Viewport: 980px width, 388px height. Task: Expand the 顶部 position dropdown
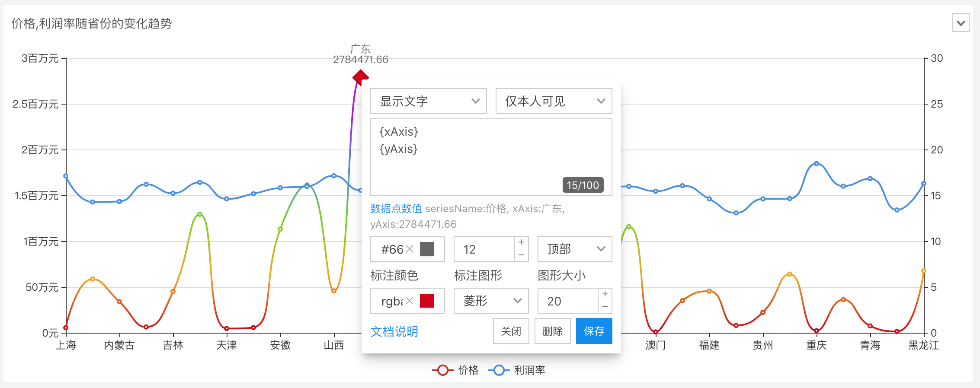574,249
